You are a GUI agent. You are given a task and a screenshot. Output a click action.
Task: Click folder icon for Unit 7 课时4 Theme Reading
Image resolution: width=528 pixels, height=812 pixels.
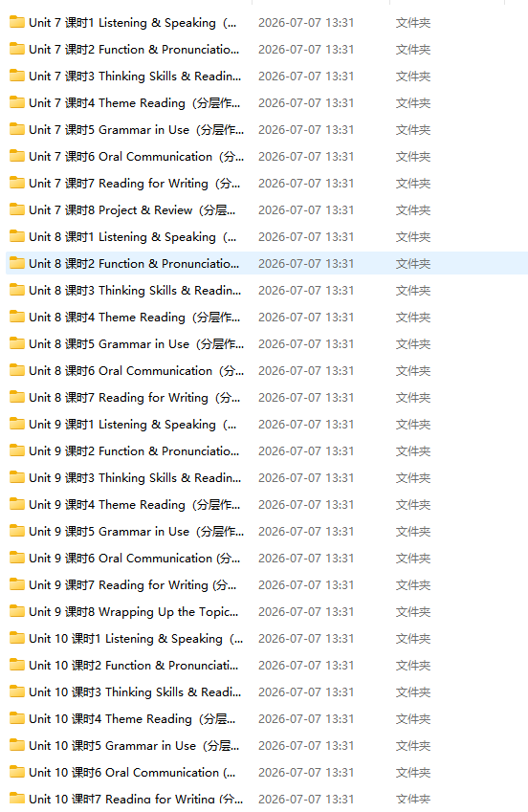click(x=17, y=102)
